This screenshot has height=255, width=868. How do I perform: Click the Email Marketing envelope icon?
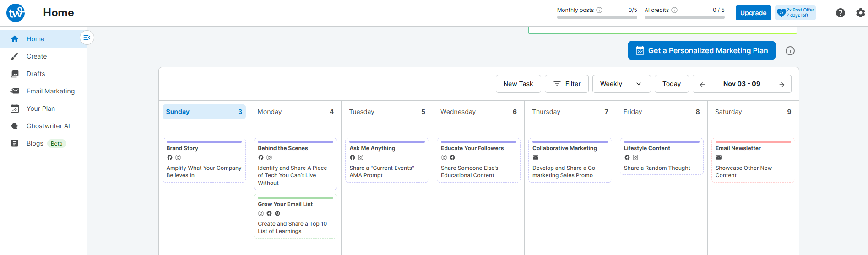tap(15, 91)
